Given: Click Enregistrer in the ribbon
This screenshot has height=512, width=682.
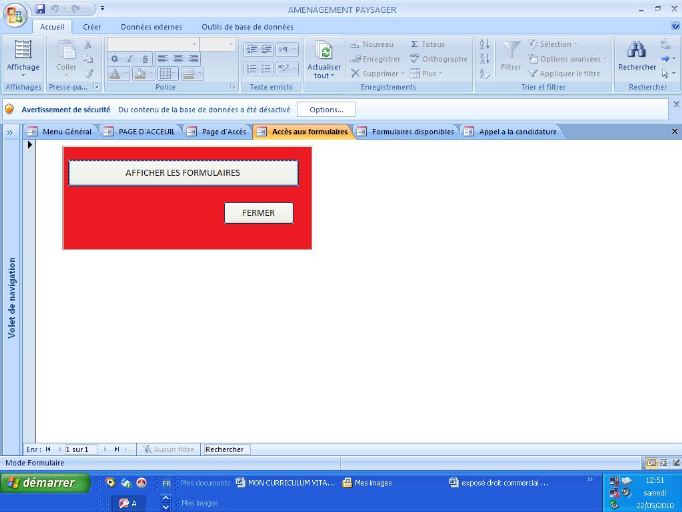Looking at the screenshot, I should pos(375,59).
